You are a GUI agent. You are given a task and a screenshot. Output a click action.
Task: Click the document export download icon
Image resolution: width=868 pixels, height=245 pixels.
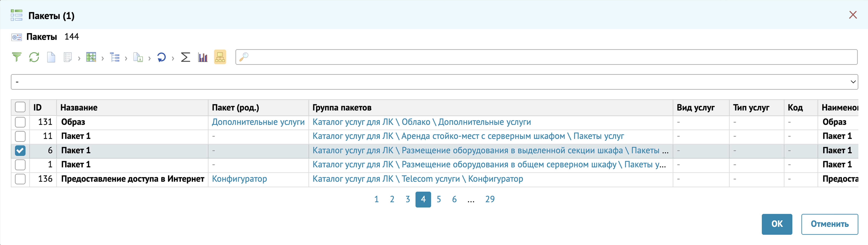click(x=138, y=57)
